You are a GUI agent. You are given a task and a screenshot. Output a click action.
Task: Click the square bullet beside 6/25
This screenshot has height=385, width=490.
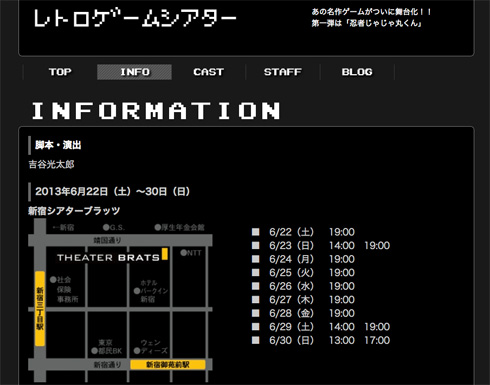[x=256, y=272]
